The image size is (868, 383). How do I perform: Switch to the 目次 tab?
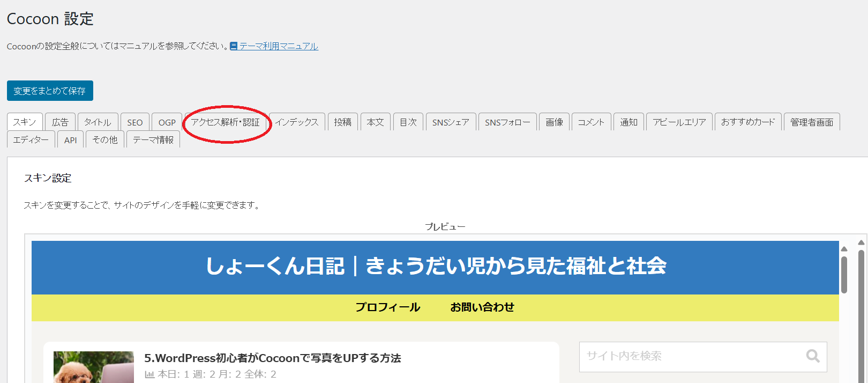408,122
